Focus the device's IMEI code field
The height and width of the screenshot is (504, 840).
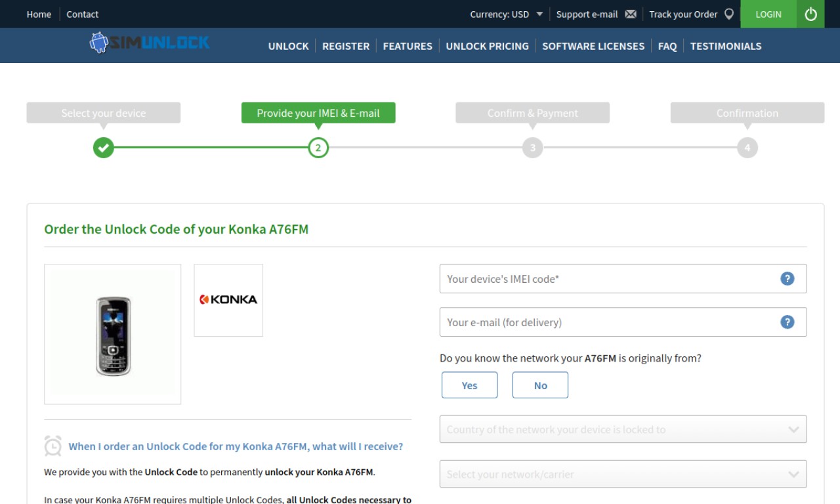click(x=623, y=278)
